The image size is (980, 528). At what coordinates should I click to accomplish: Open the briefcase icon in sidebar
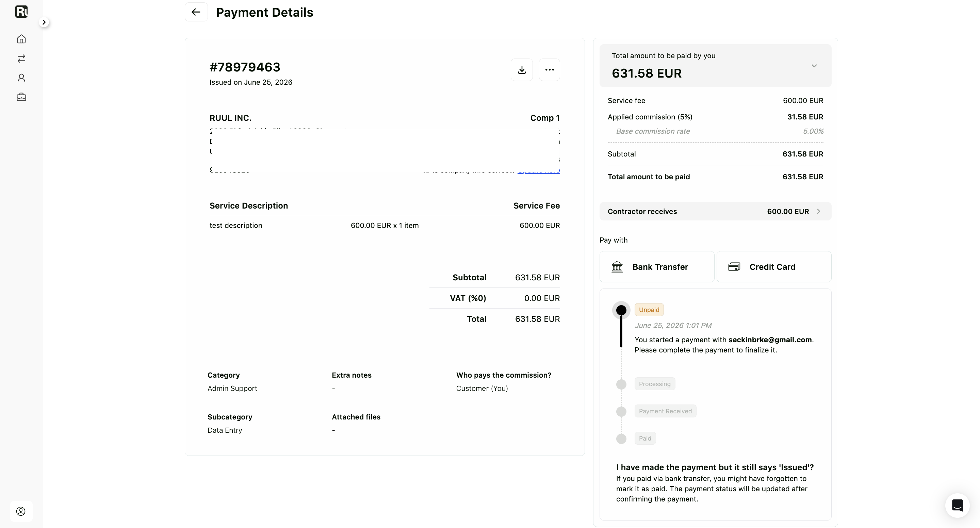click(x=21, y=97)
